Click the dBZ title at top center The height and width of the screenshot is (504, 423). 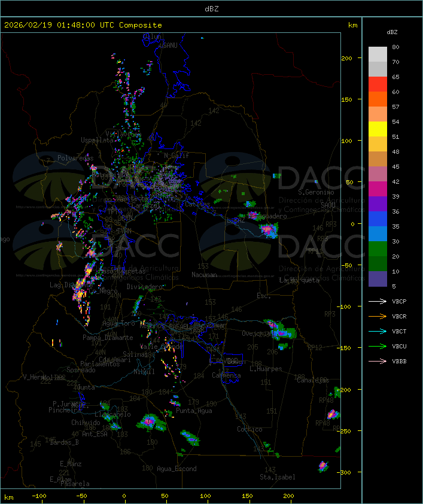point(212,9)
